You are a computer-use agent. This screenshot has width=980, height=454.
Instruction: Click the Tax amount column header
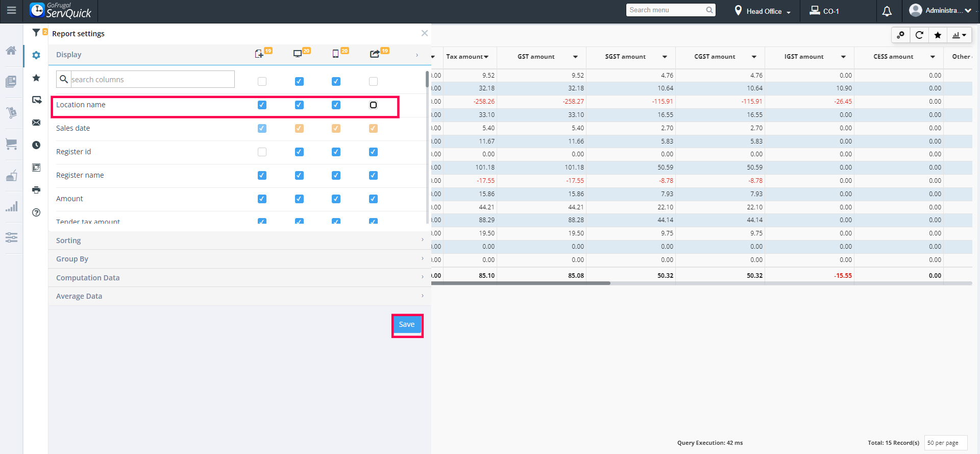[464, 57]
